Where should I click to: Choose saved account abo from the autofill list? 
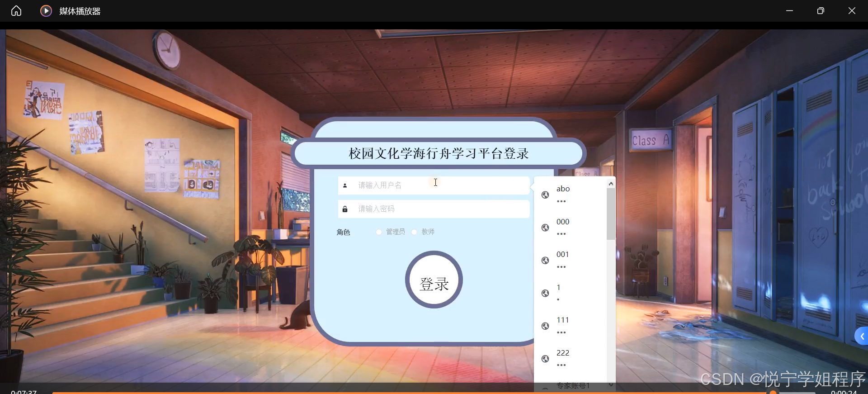(x=571, y=195)
